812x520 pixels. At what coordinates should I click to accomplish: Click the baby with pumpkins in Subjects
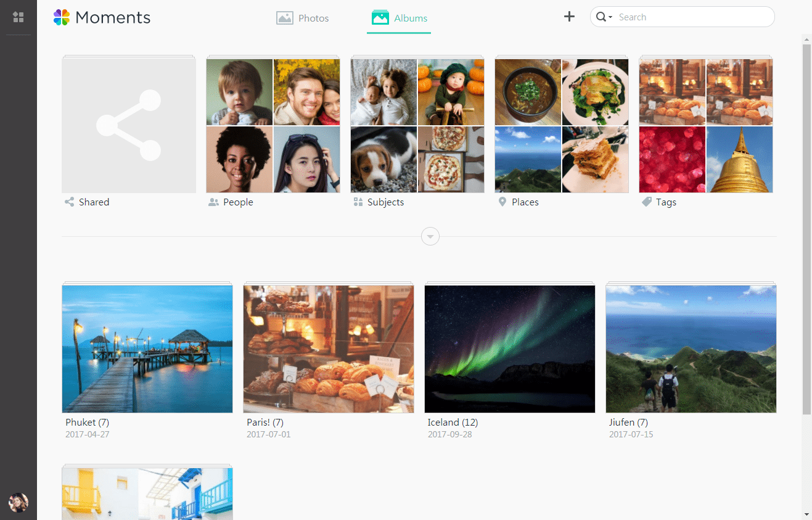click(451, 92)
